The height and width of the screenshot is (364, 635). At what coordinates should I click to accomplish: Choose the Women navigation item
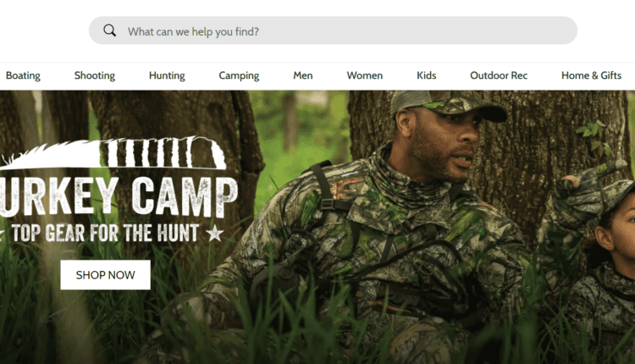pos(364,75)
